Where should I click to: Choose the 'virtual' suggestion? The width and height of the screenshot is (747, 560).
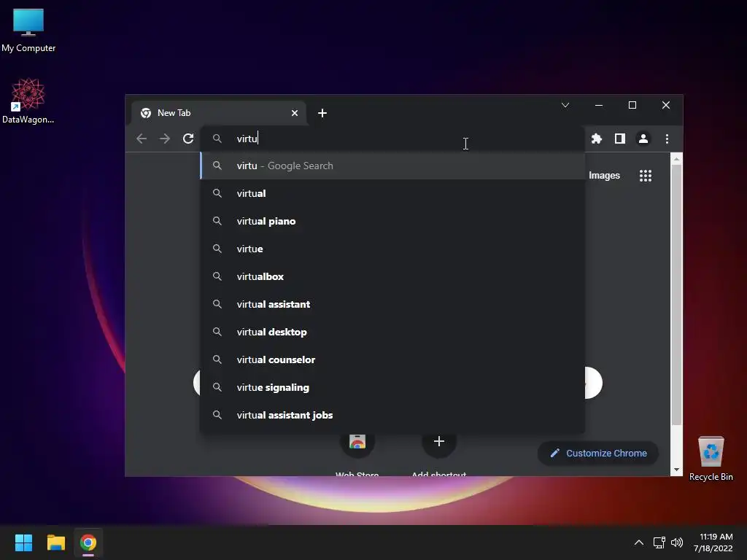pyautogui.click(x=392, y=193)
